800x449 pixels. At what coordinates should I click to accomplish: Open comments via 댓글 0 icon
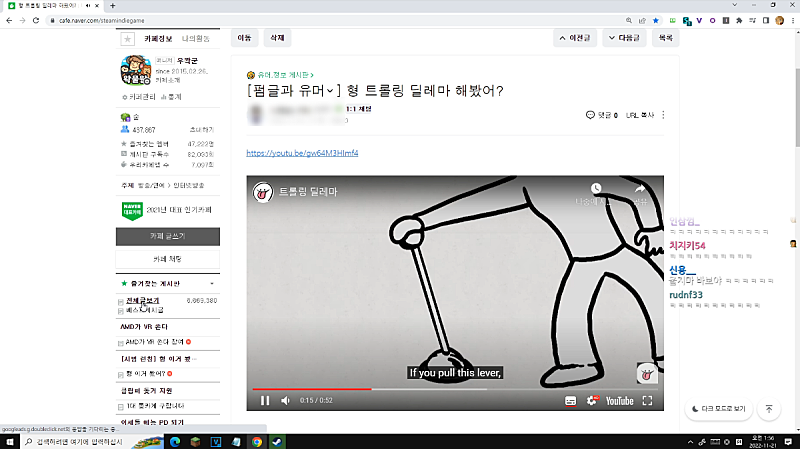coord(602,115)
